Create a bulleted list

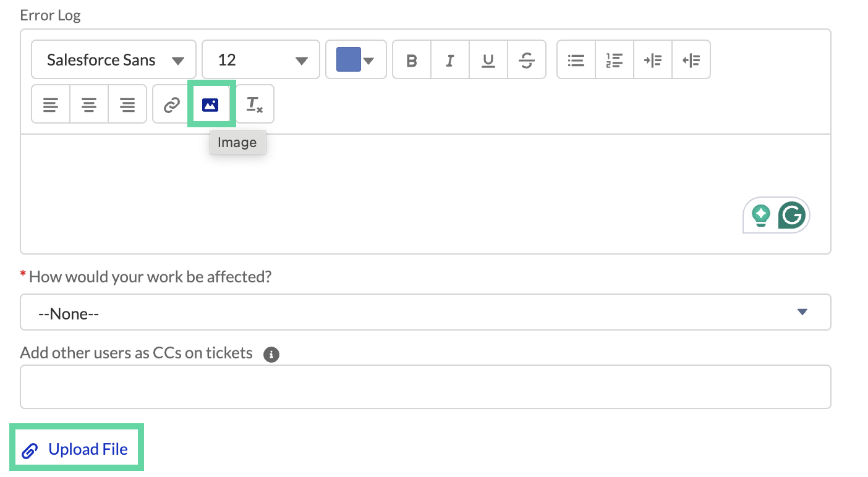point(576,59)
